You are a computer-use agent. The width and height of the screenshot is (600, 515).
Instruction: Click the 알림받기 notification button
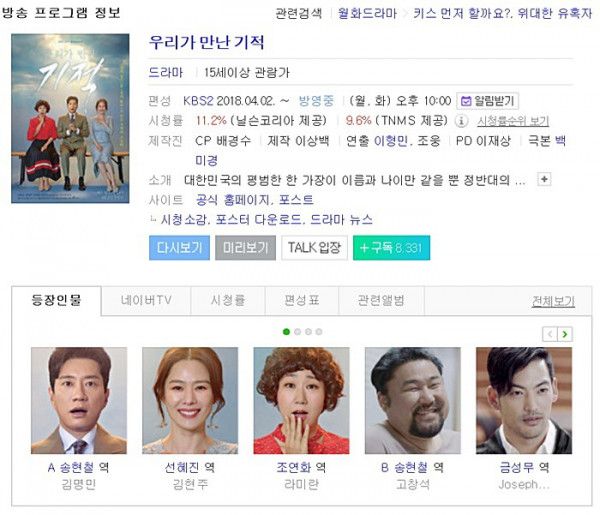click(488, 101)
